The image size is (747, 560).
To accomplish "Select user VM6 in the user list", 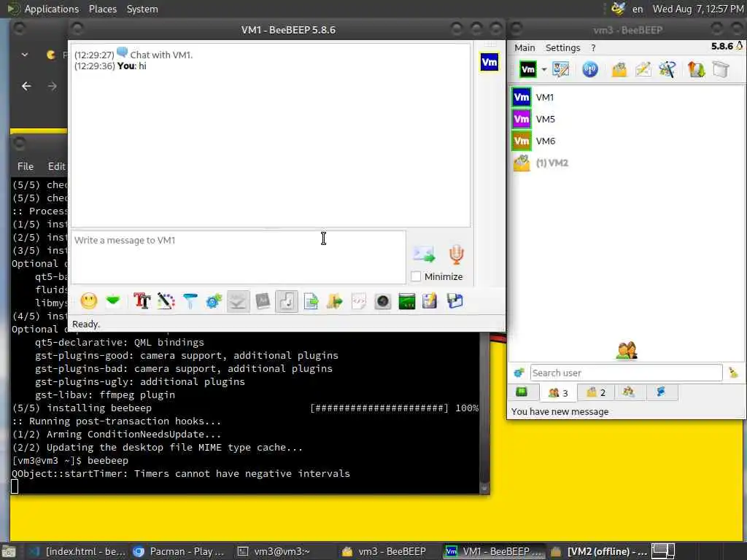I will click(x=627, y=141).
